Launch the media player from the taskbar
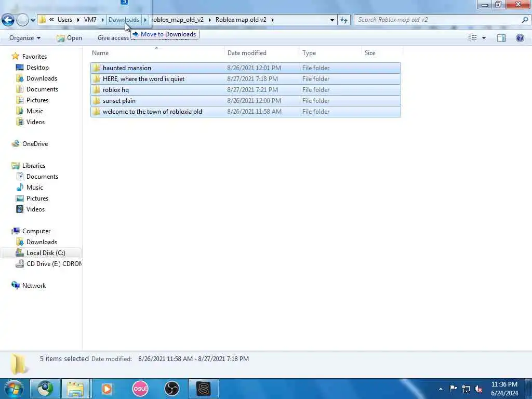Screen dimensions: 532x399 (108, 389)
